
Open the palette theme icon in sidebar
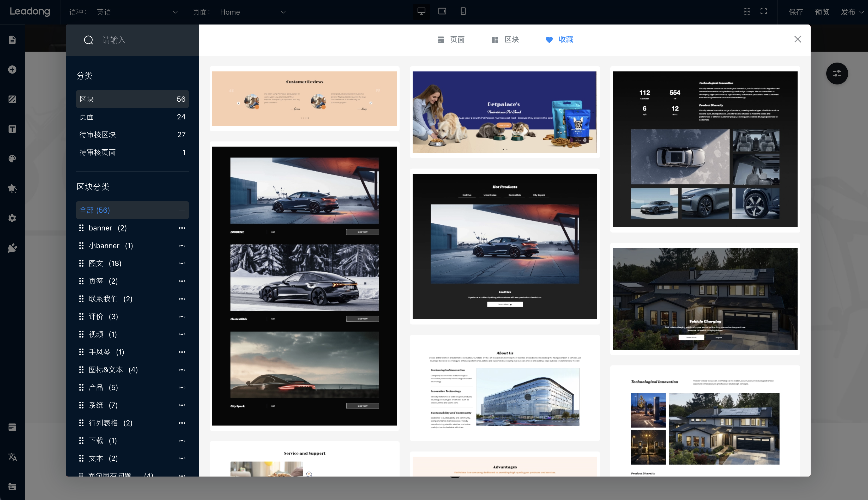12,159
